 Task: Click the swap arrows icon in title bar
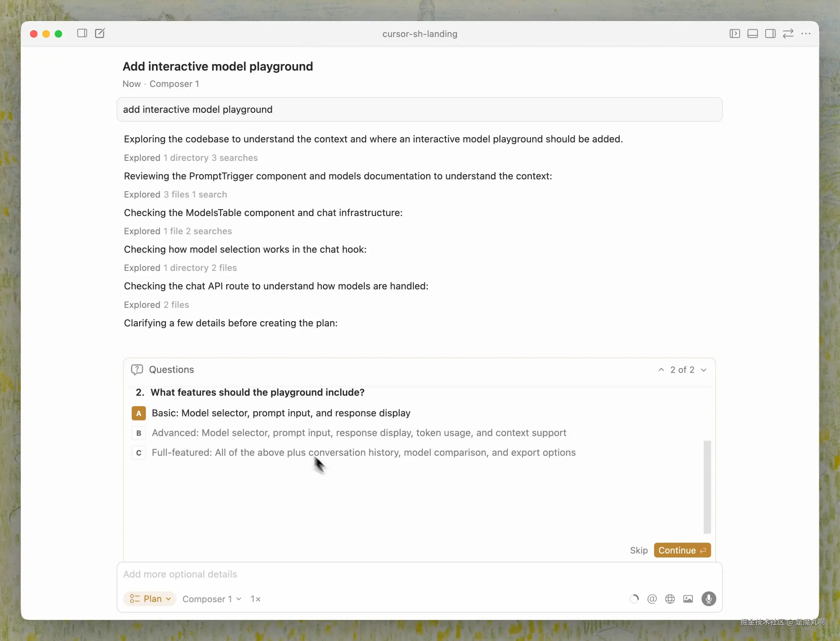[788, 34]
